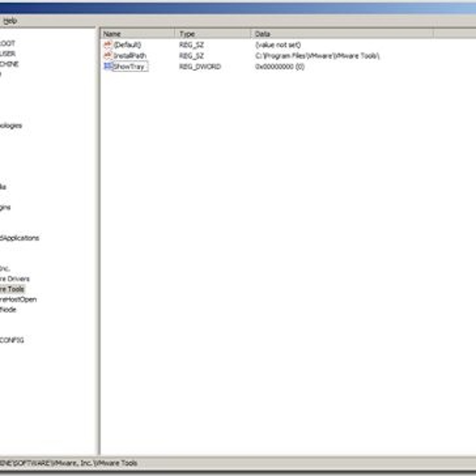Select the VMware Drivers key

15,279
